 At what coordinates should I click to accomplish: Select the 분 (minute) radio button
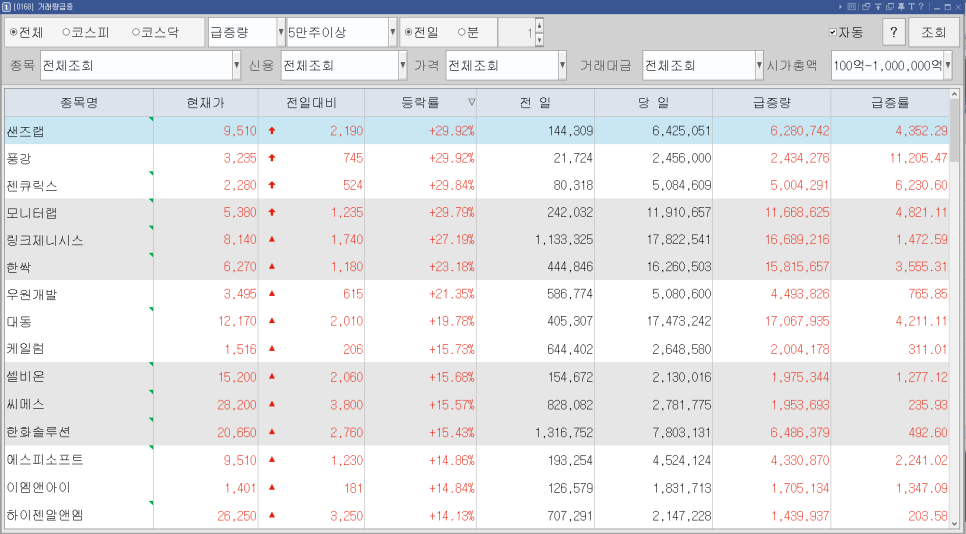[461, 32]
